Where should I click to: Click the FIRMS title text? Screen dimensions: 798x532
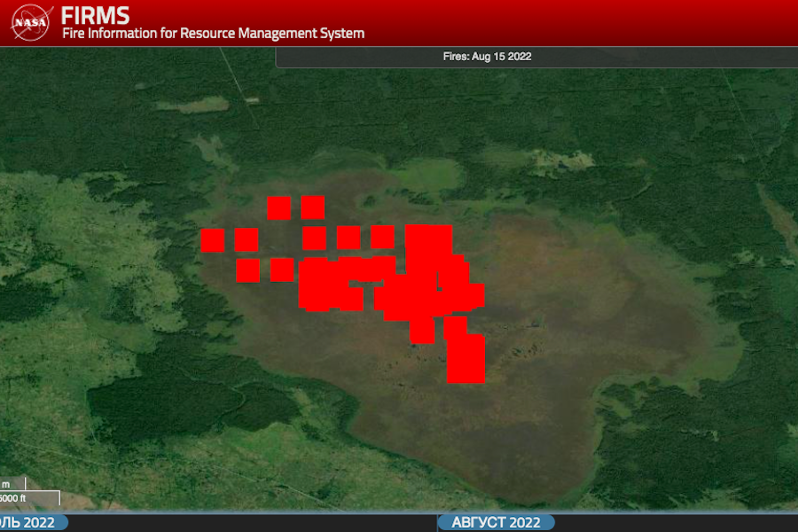click(x=95, y=15)
